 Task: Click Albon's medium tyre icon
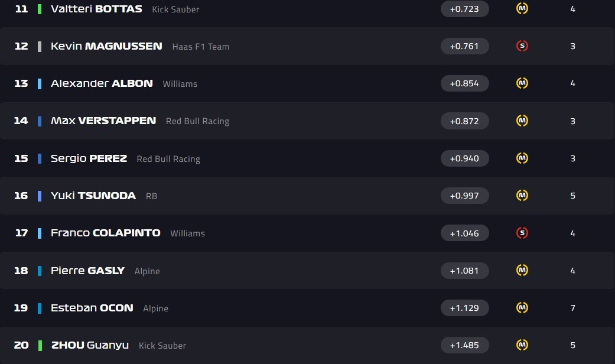pos(522,83)
